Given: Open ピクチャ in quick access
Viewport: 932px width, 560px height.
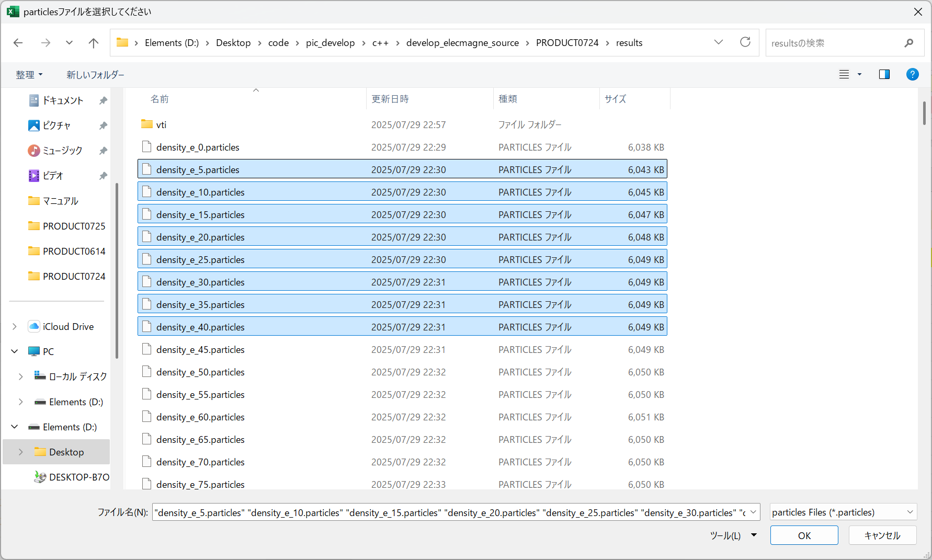Looking at the screenshot, I should pyautogui.click(x=56, y=125).
